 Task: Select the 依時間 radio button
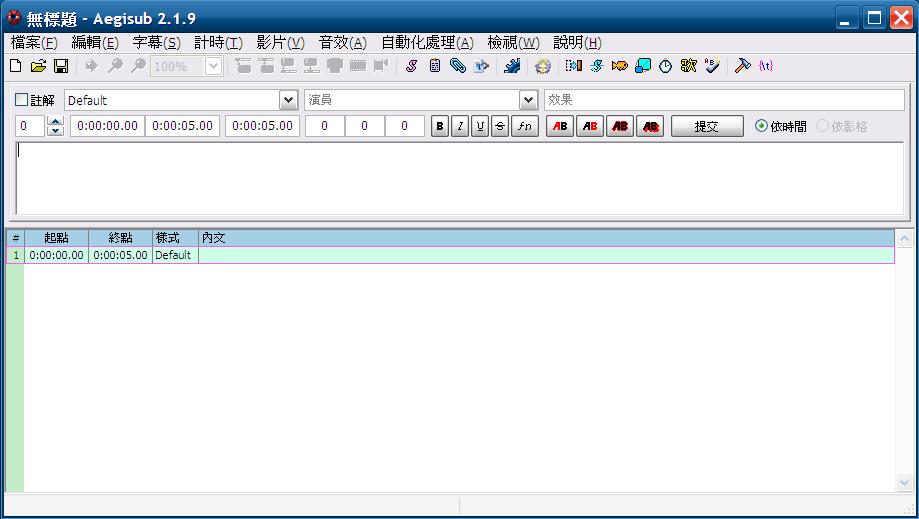click(x=761, y=126)
